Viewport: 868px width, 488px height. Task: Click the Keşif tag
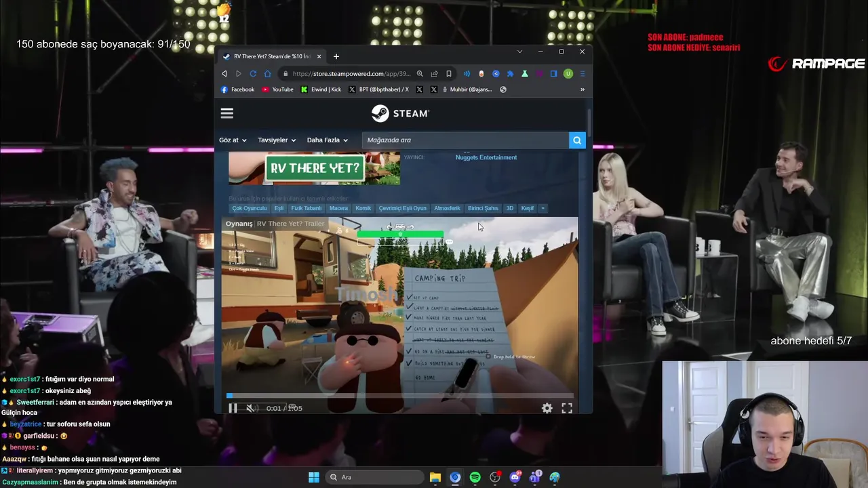(528, 208)
